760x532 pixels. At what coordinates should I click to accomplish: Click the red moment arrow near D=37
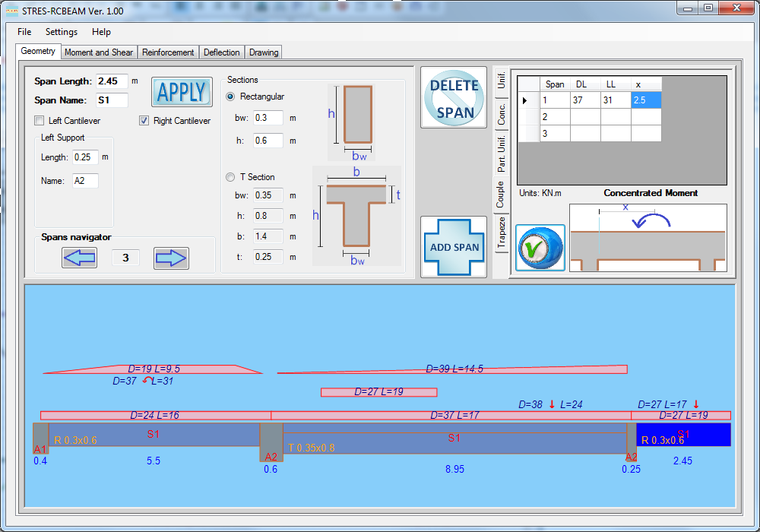147,381
